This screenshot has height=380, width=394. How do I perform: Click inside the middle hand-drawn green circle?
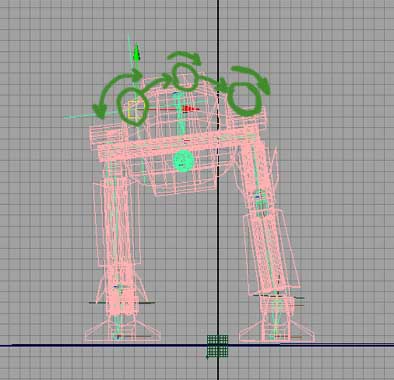(x=184, y=77)
